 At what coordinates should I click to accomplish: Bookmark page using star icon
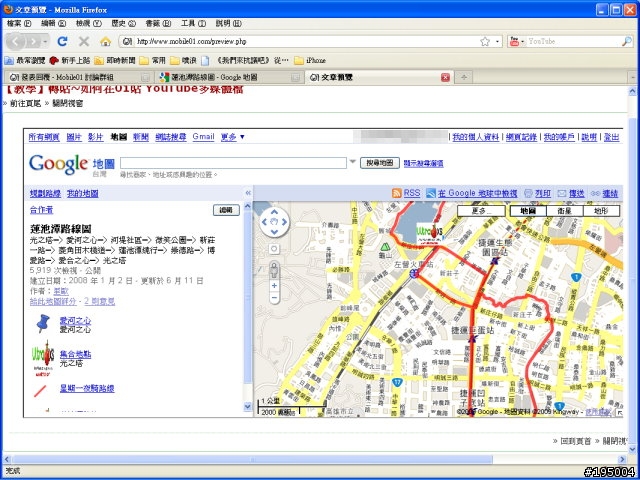click(x=484, y=41)
